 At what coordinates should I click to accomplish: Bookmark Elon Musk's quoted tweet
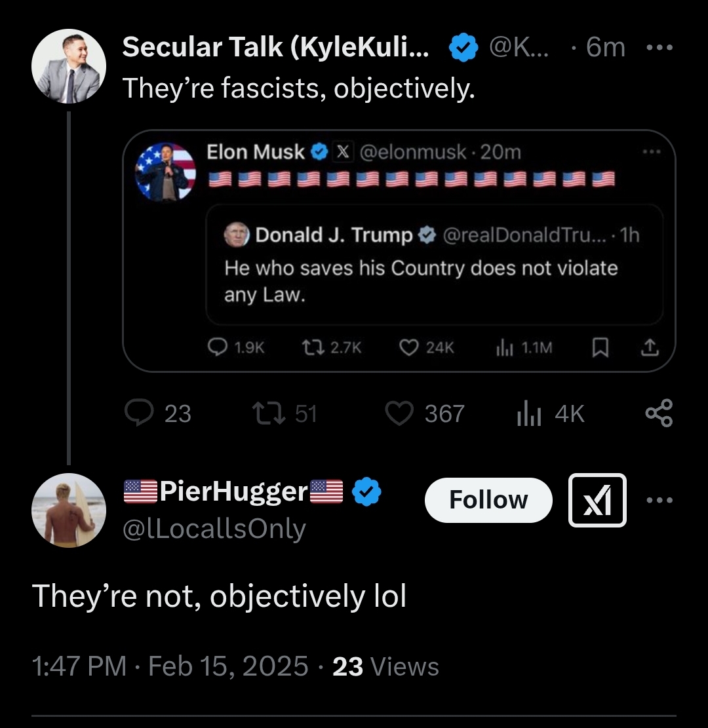pyautogui.click(x=600, y=347)
